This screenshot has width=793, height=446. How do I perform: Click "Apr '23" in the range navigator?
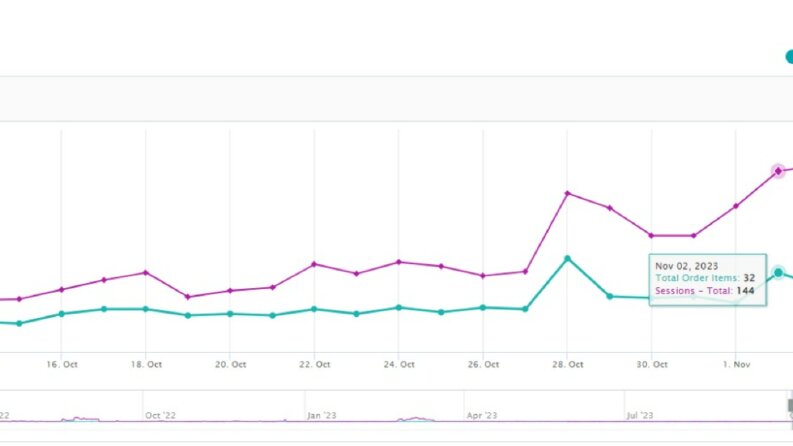[482, 416]
